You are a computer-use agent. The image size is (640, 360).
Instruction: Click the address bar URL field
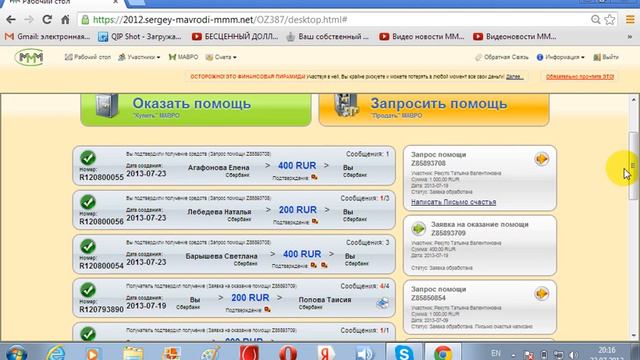click(x=335, y=20)
